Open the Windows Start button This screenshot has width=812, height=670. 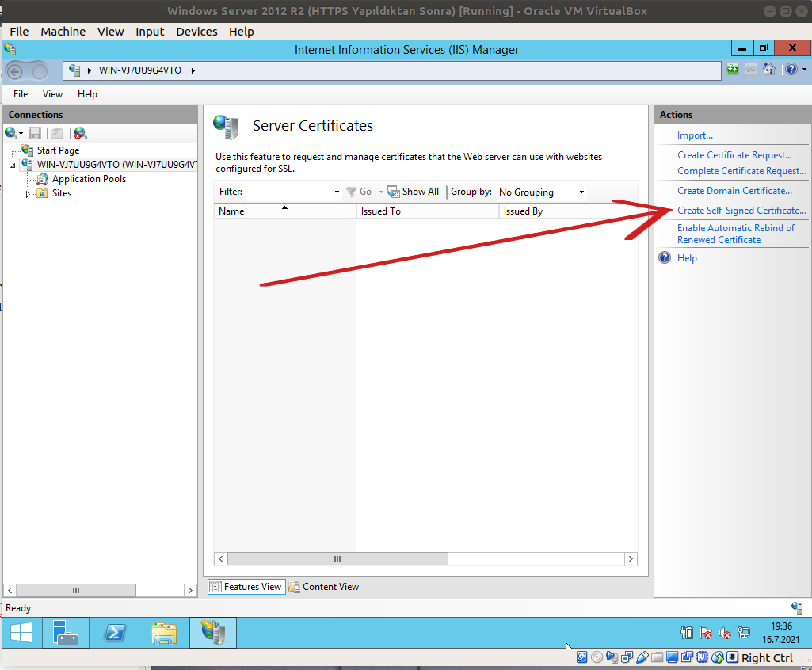tap(21, 633)
